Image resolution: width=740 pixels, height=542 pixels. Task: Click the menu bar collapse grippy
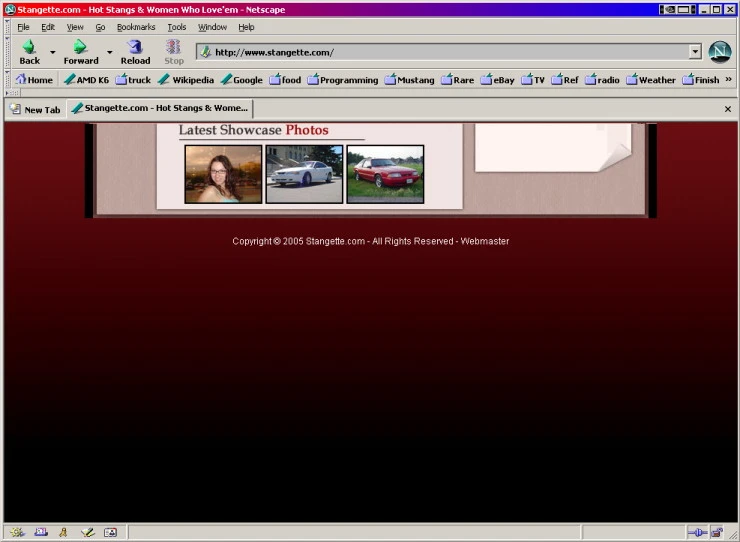coord(7,27)
